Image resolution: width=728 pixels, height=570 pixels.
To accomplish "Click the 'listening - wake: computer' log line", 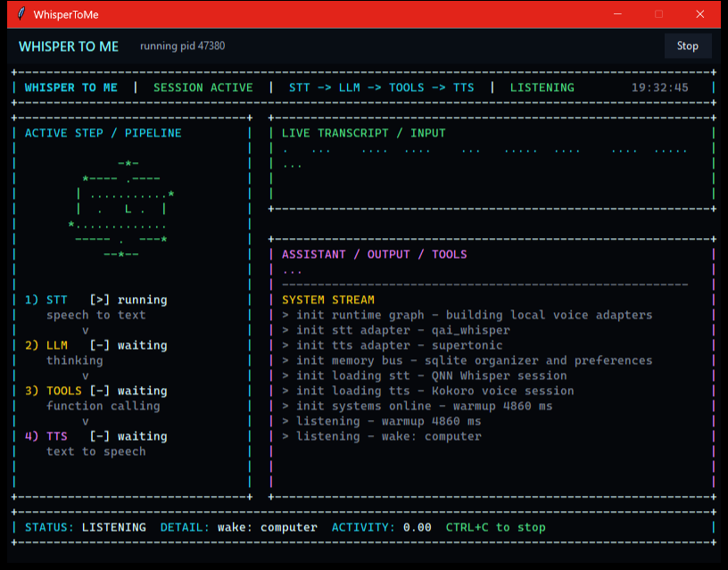I will [x=382, y=436].
